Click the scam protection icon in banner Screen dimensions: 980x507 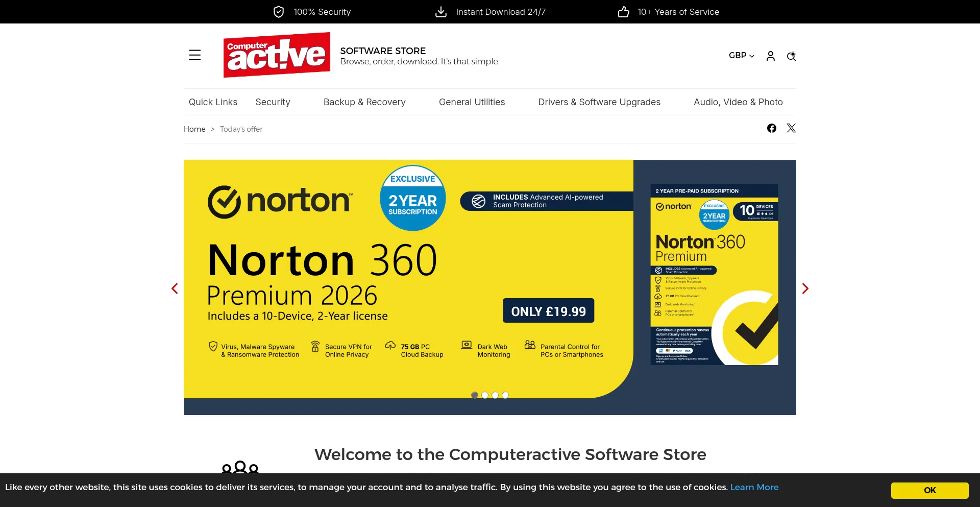[478, 201]
